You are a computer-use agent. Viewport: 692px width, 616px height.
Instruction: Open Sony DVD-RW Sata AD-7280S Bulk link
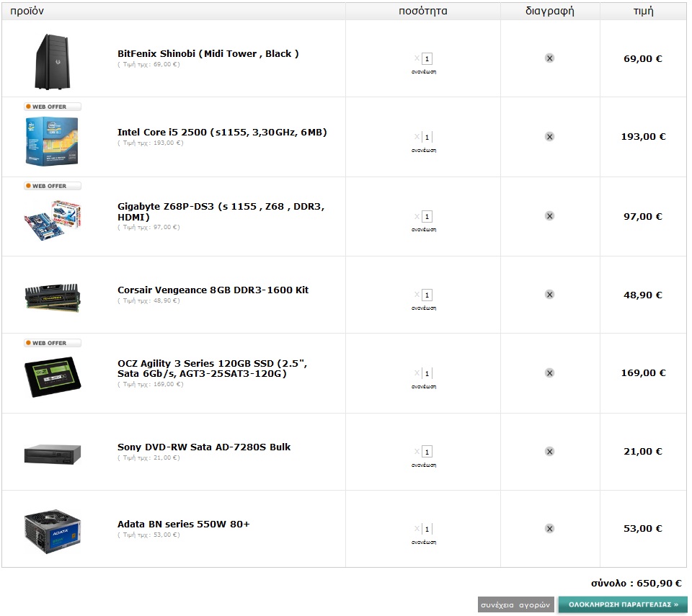click(x=204, y=447)
